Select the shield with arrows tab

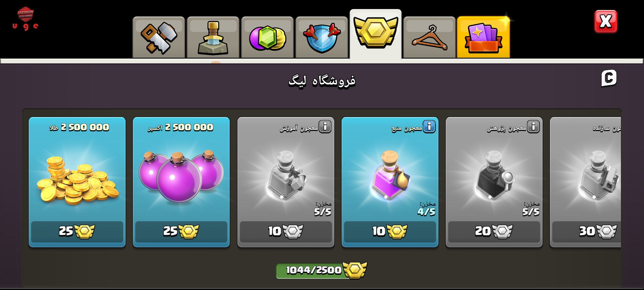321,38
